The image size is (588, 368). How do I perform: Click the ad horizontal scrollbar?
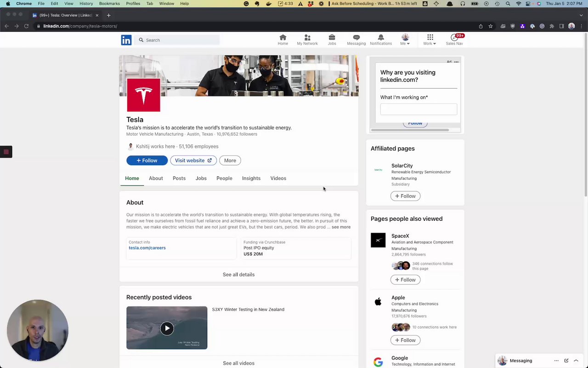pos(410,130)
